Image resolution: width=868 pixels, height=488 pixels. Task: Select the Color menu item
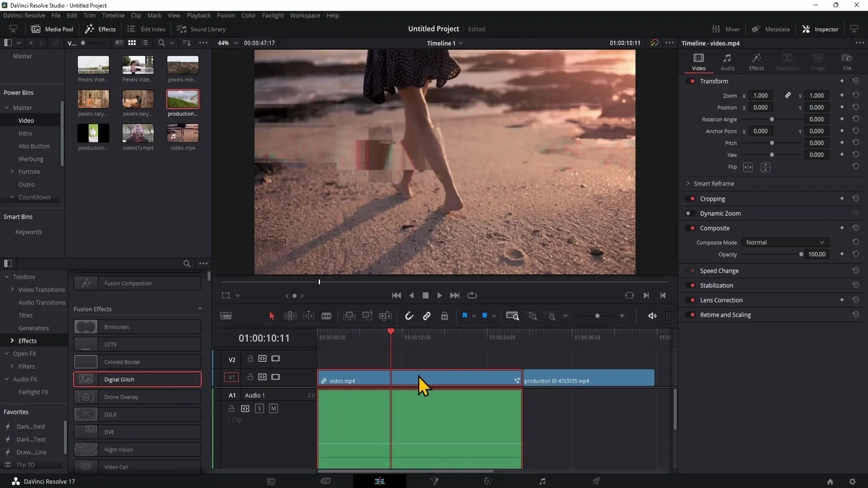coord(248,15)
